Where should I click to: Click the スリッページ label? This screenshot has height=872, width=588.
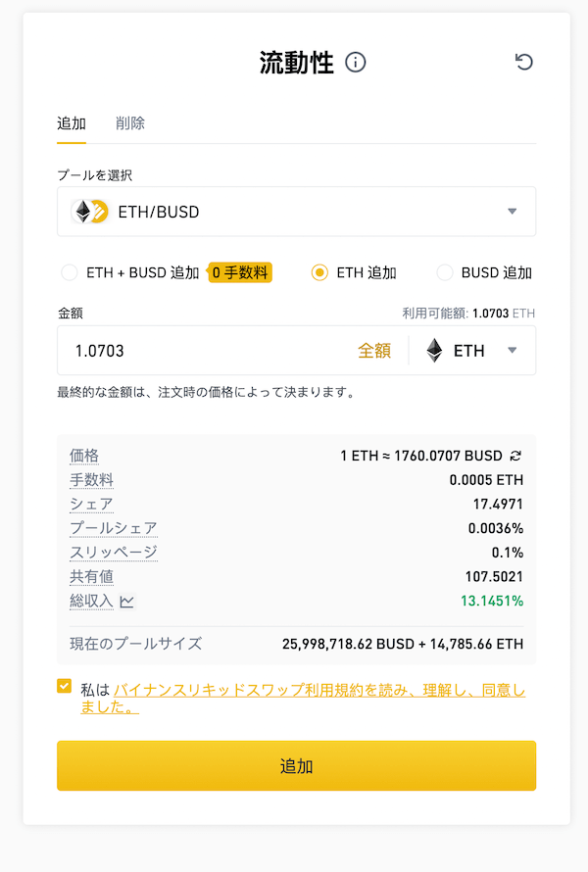coord(114,553)
